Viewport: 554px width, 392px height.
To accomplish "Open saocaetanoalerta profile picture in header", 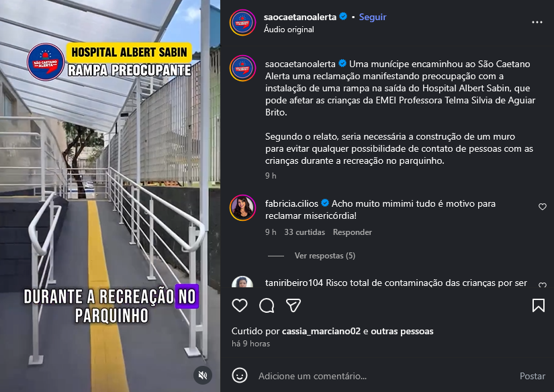I will pos(242,22).
